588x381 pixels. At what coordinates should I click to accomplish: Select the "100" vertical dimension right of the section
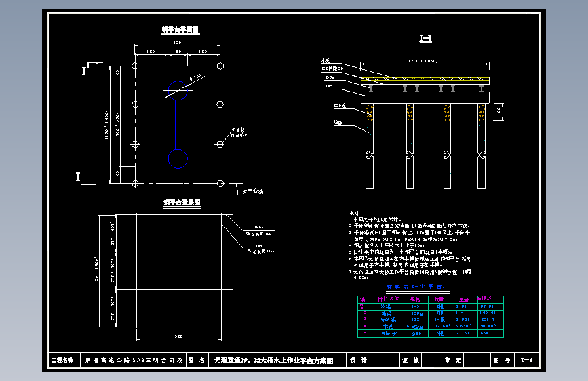(x=498, y=111)
